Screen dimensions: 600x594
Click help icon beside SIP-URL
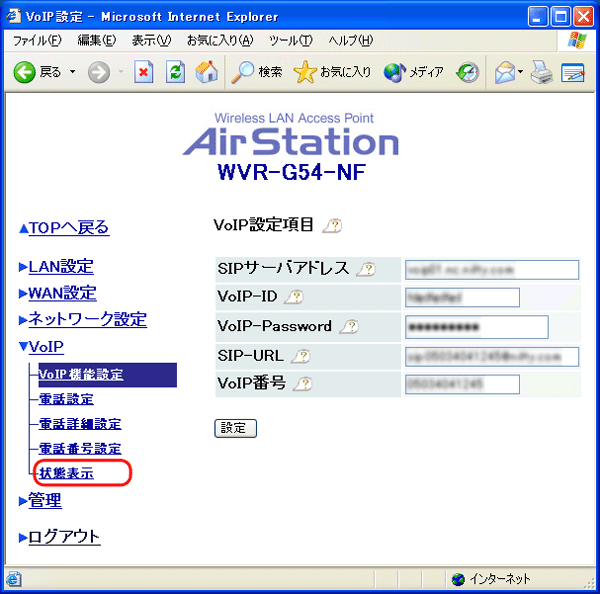pyautogui.click(x=301, y=356)
